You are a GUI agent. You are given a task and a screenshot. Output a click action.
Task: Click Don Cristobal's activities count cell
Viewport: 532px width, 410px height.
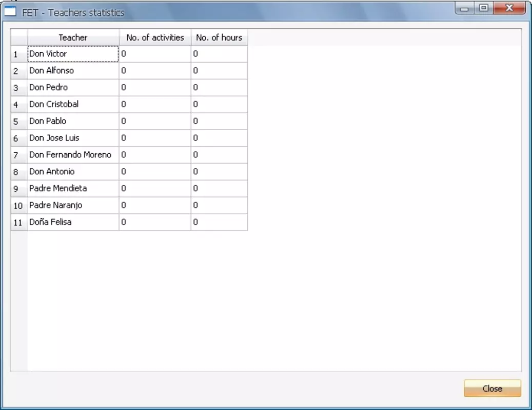click(155, 105)
